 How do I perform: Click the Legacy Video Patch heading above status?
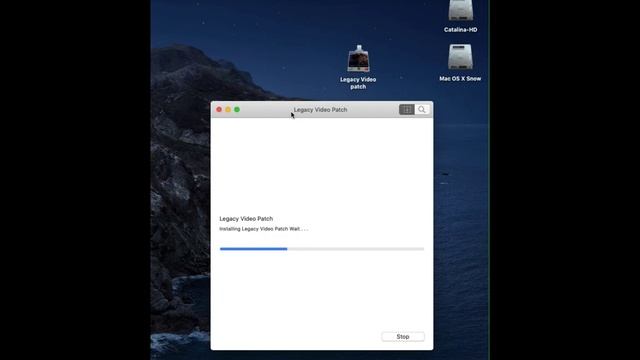click(246, 219)
